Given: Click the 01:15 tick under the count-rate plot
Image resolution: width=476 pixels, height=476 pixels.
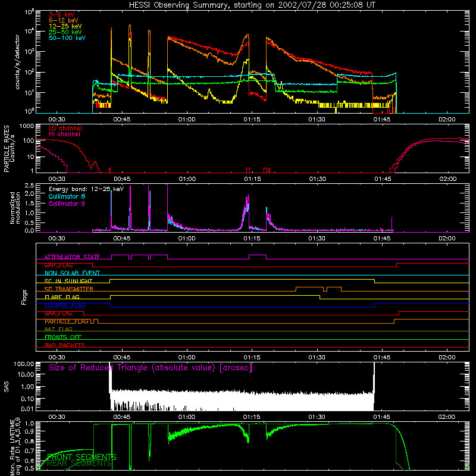Looking at the screenshot, I should (252, 120).
